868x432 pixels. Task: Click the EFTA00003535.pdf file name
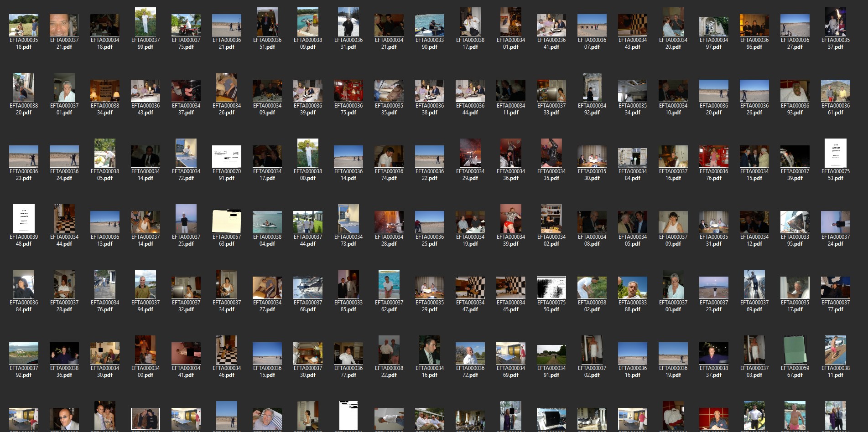click(389, 109)
